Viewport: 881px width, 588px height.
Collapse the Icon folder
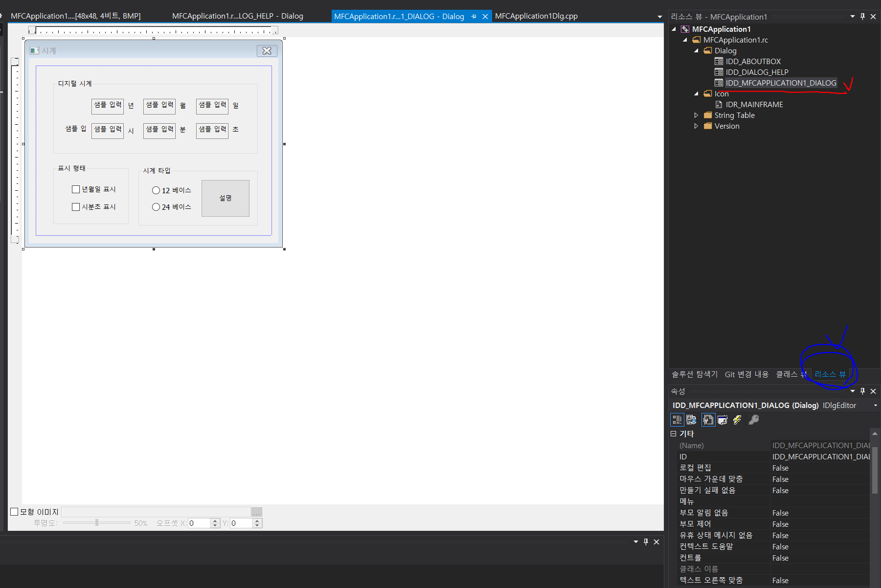point(697,93)
